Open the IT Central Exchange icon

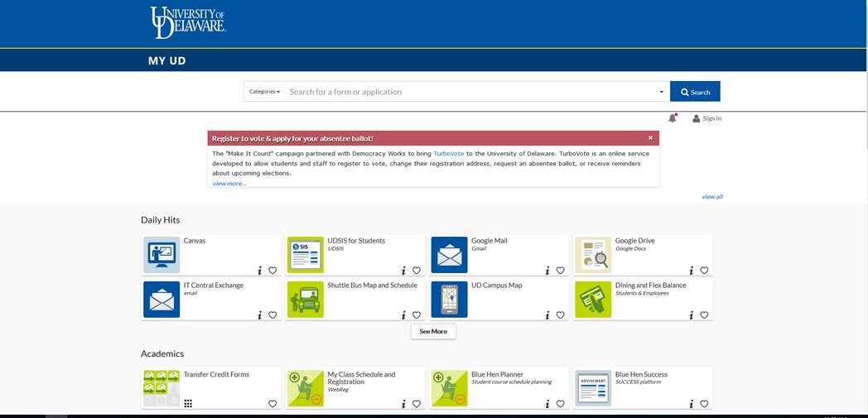click(162, 300)
